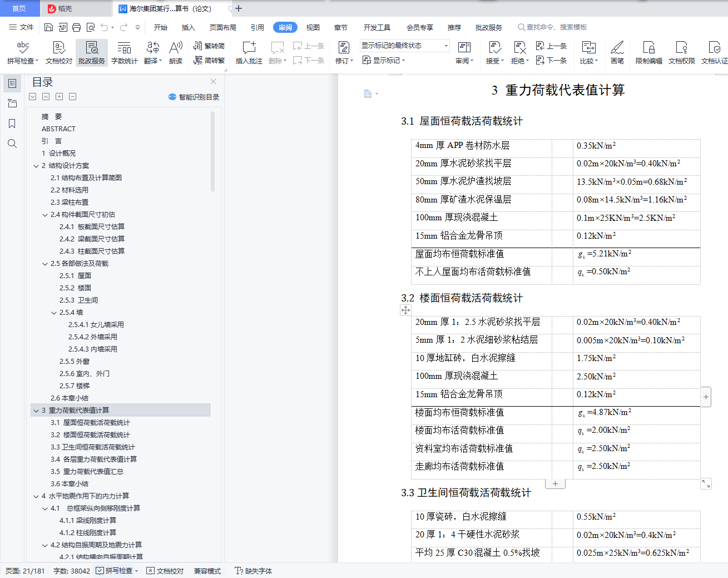Collapse the '2.5 各部做法及荷载' node
This screenshot has width=728, height=578.
tap(45, 264)
